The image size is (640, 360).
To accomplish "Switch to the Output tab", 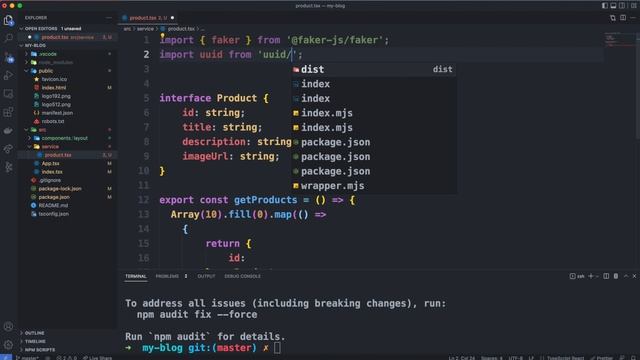I will (206, 276).
